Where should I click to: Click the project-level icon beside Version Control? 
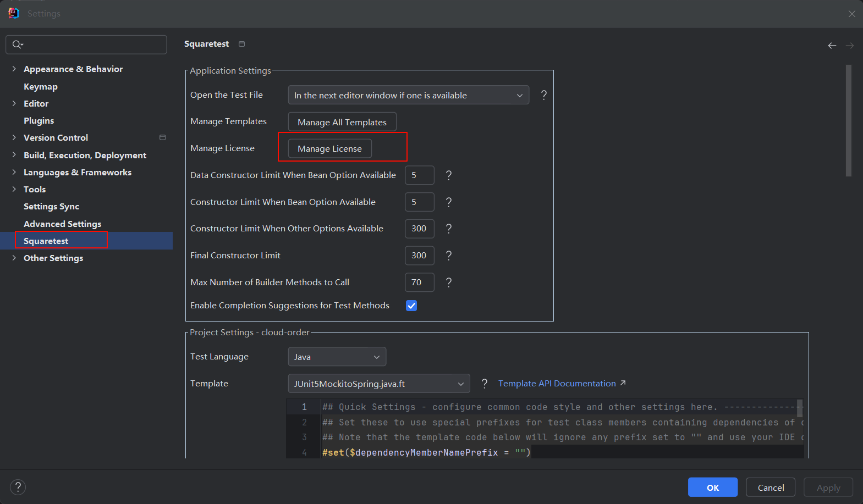tap(162, 137)
